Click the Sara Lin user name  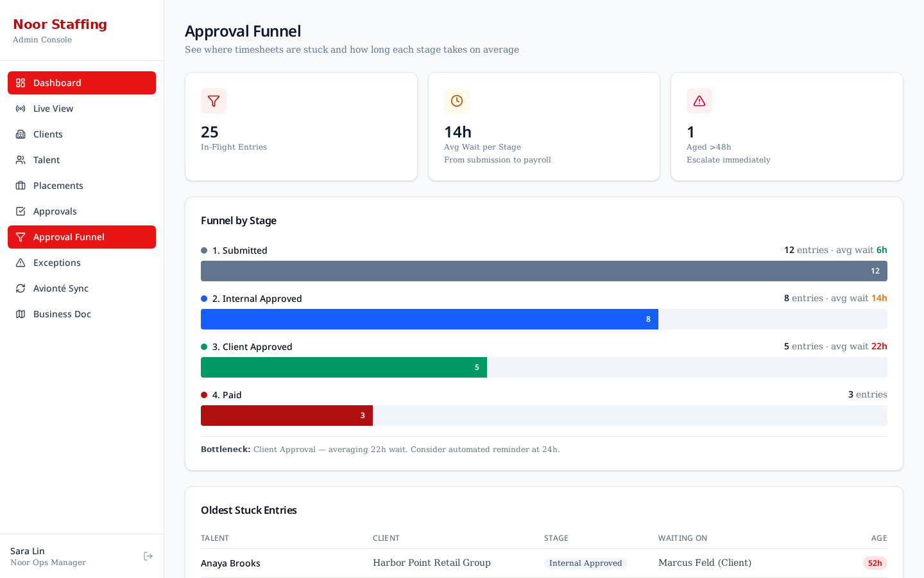28,551
